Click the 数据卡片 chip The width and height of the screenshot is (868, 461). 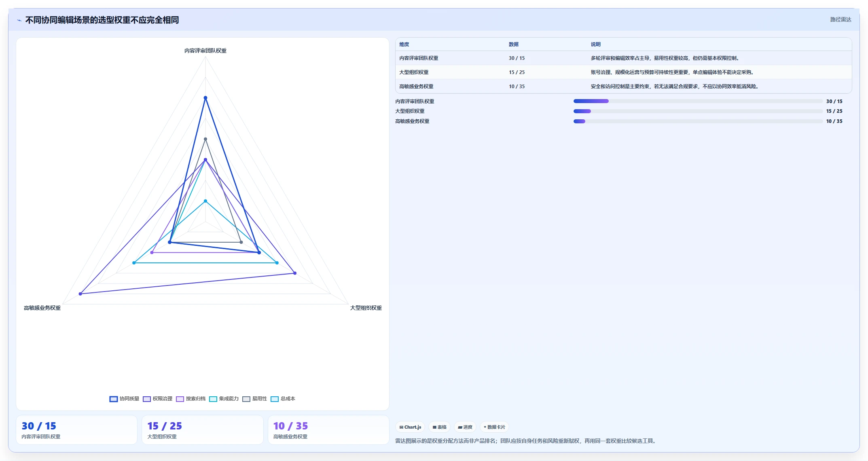tap(494, 427)
